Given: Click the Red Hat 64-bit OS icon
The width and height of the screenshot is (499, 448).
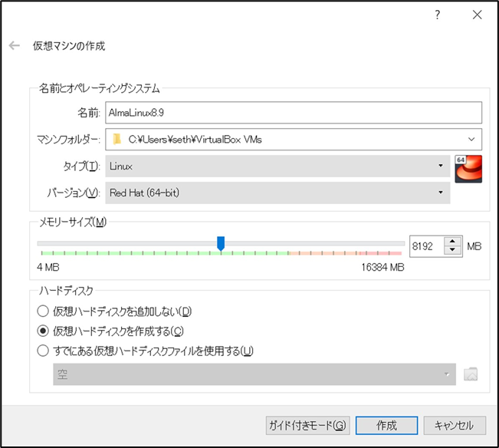Looking at the screenshot, I should [x=468, y=169].
